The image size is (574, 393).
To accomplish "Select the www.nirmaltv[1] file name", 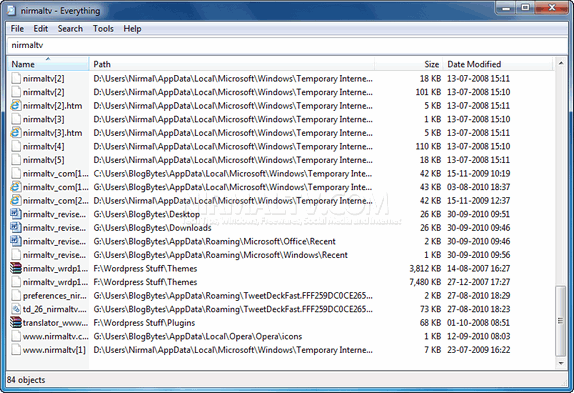I will [x=54, y=349].
